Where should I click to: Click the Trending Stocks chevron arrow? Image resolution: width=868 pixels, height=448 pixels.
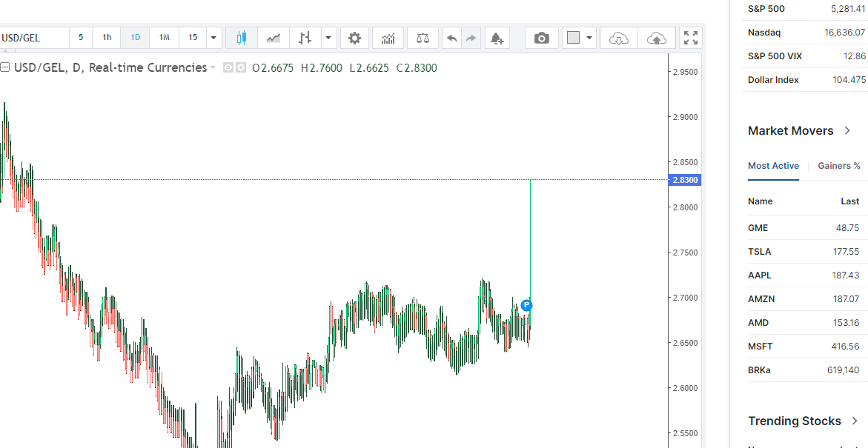[855, 421]
